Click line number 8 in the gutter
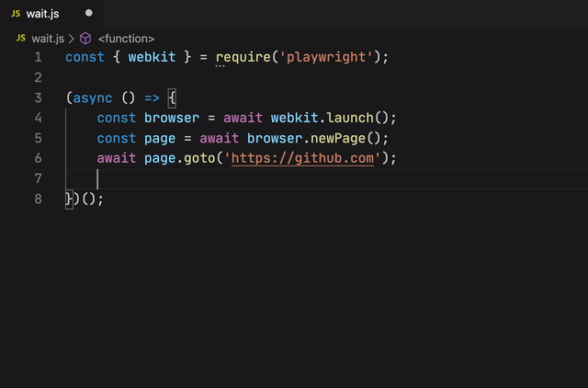The width and height of the screenshot is (588, 388). click(39, 199)
